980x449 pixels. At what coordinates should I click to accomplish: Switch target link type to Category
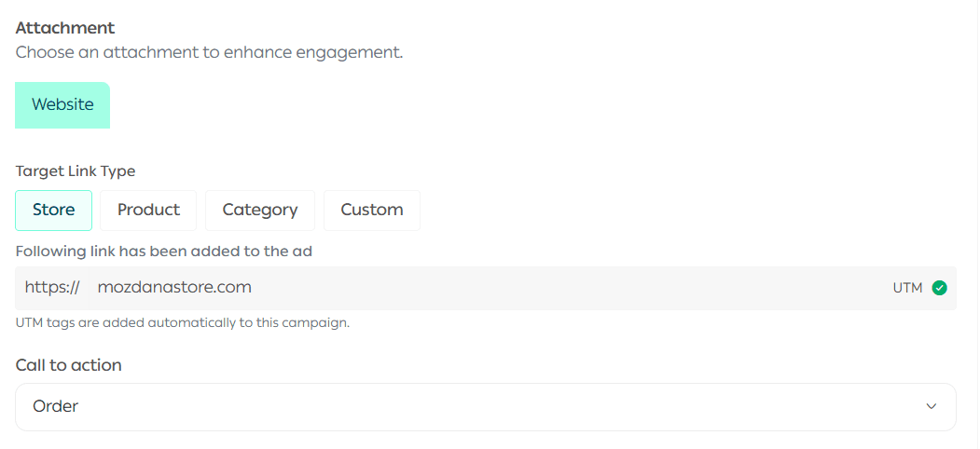[x=260, y=210]
